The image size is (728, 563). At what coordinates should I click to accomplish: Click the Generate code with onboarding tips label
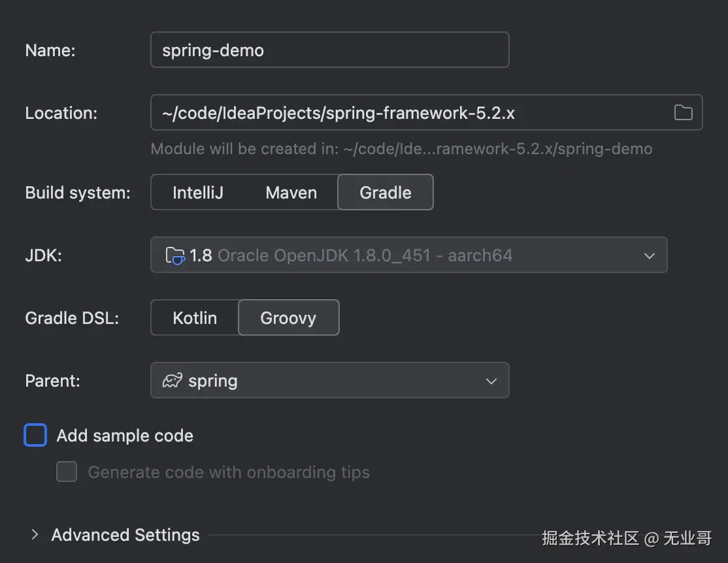pos(229,472)
